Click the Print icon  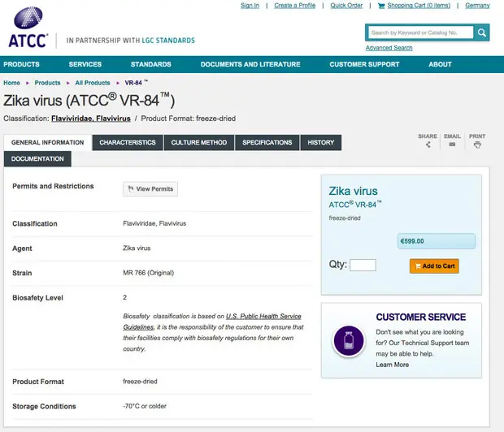point(477,145)
